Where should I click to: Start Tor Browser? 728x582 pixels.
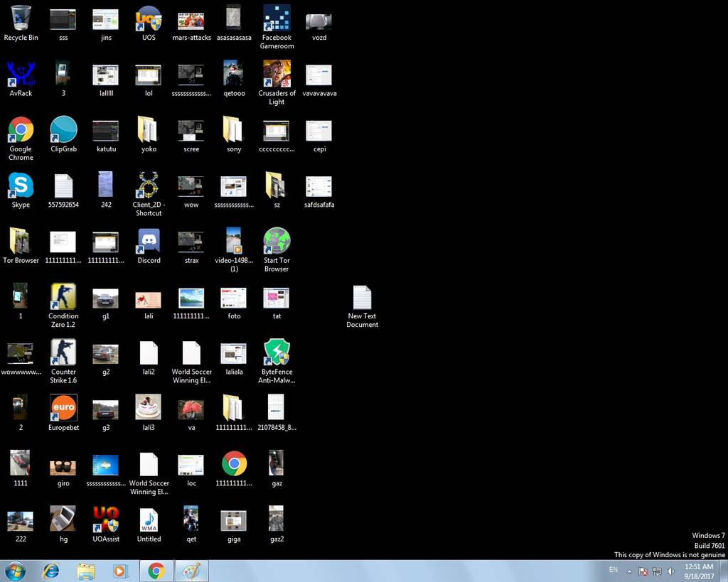coord(277,241)
